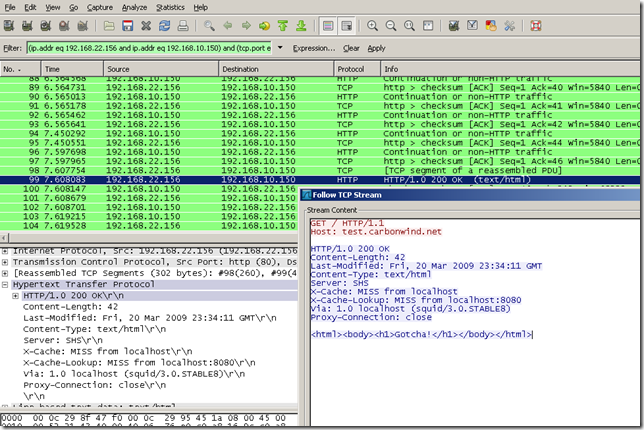Screen dimensions: 644x430
Task: Click the Find packet magnifier icon
Action: tap(211, 26)
